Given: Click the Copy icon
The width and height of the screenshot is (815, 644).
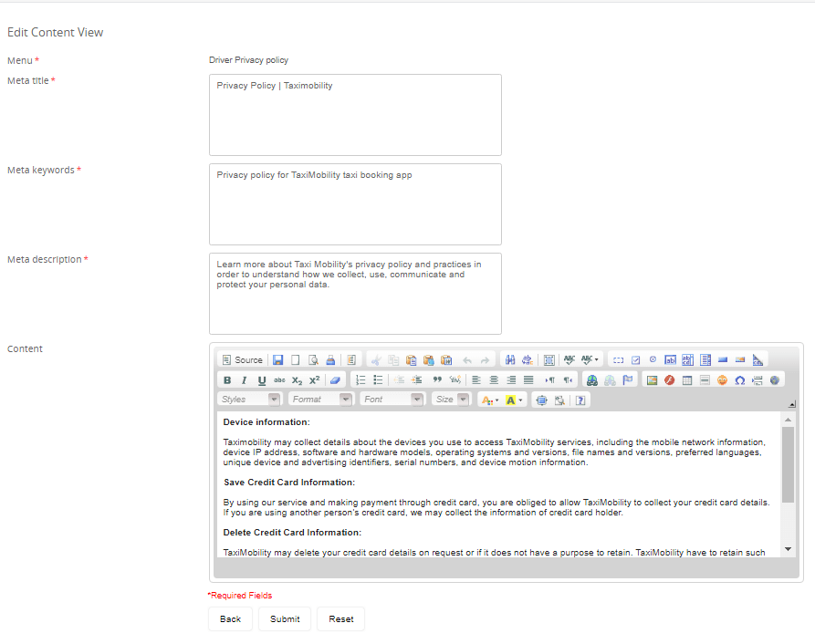Looking at the screenshot, I should coord(393,360).
